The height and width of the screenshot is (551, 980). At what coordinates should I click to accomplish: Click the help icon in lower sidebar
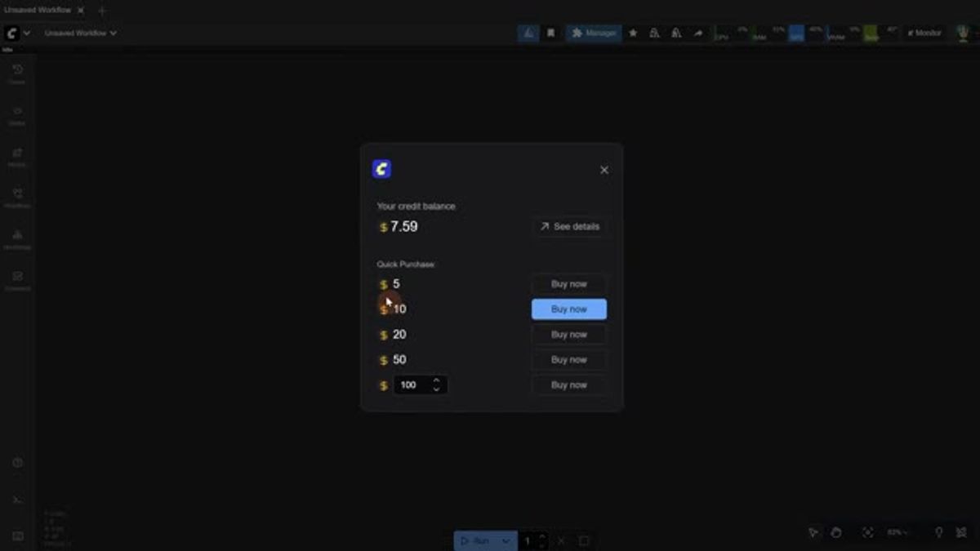(17, 463)
